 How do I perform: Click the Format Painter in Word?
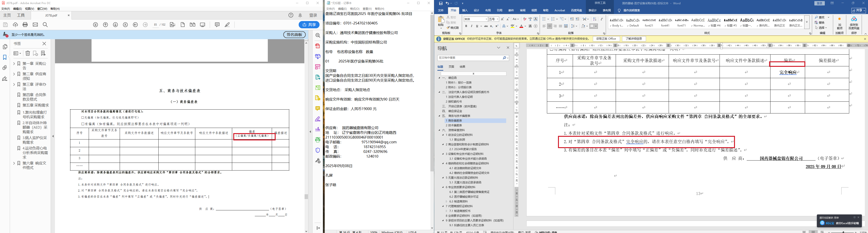453,28
